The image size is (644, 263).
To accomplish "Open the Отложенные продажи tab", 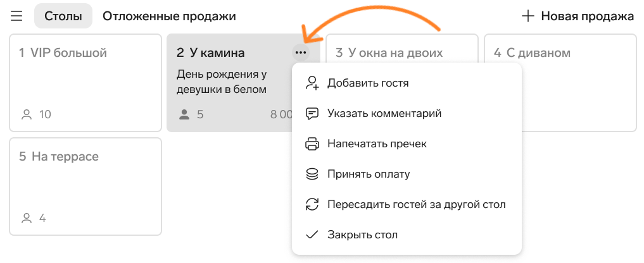I will click(x=169, y=16).
